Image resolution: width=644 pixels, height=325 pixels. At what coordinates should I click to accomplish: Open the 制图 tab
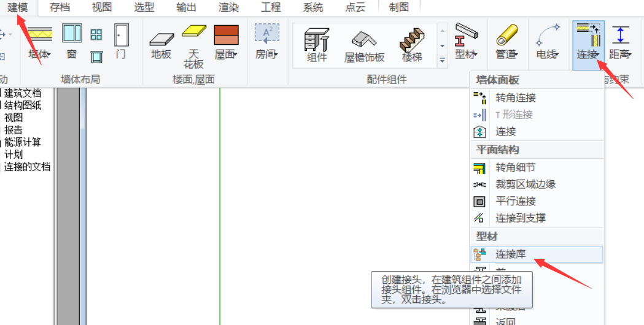pyautogui.click(x=399, y=7)
